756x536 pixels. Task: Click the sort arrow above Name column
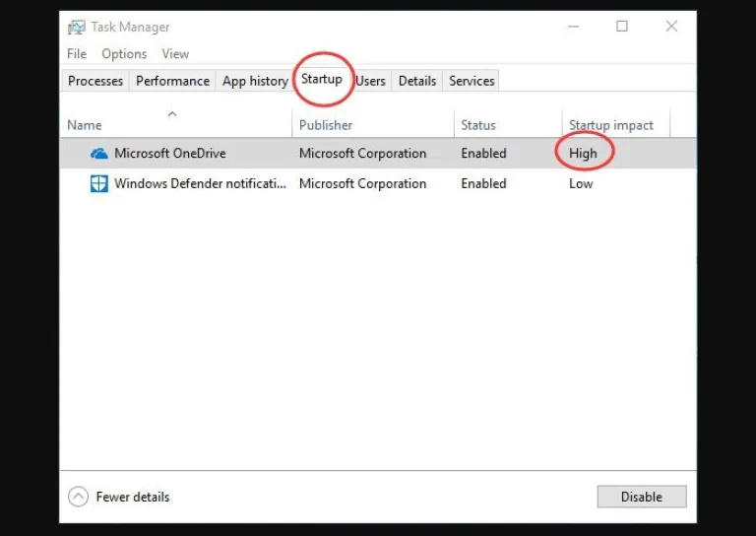[x=172, y=114]
